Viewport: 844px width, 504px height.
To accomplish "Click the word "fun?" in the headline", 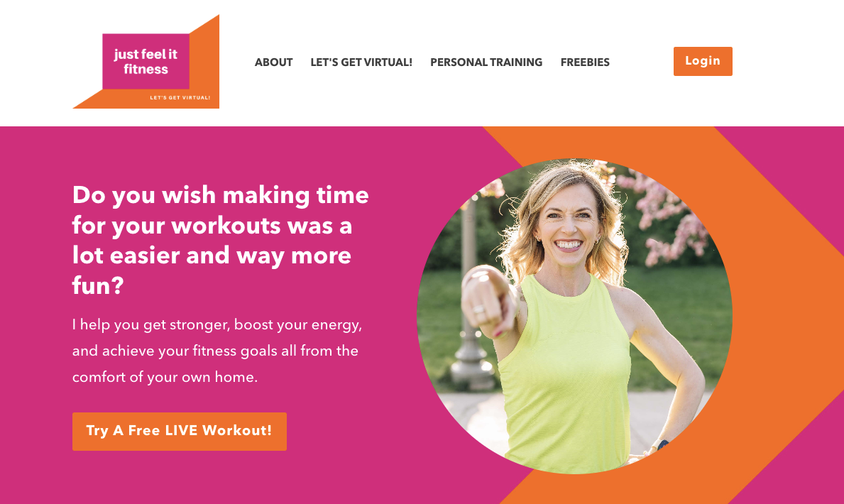I will pos(98,285).
